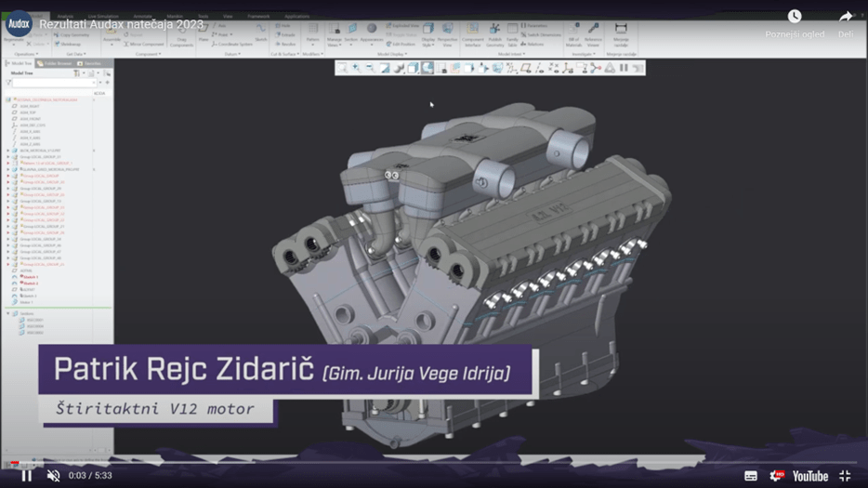This screenshot has width=868, height=488.
Task: Open YouTube player settings gear
Action: click(777, 476)
